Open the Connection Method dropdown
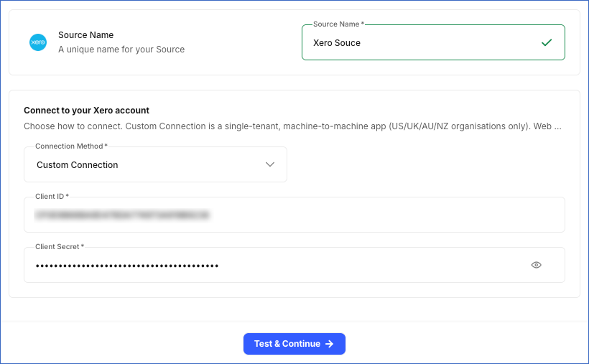 tap(156, 164)
